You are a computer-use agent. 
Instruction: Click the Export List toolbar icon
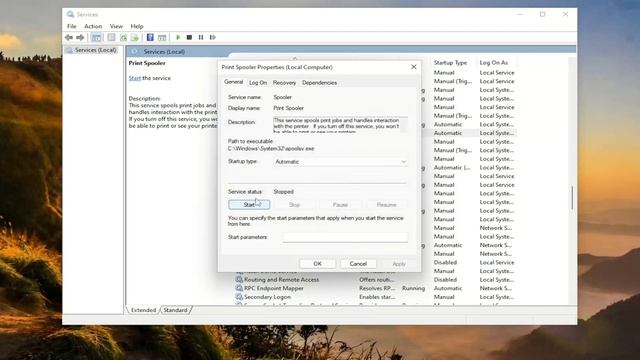point(135,38)
